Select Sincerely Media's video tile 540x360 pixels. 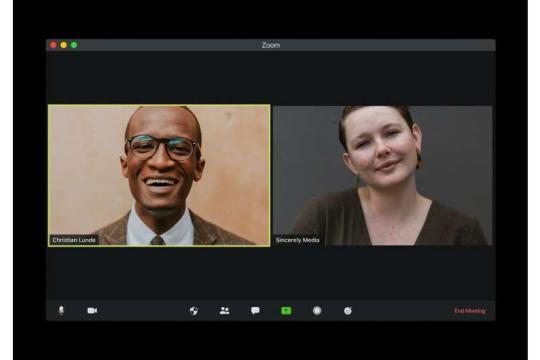[x=382, y=175]
